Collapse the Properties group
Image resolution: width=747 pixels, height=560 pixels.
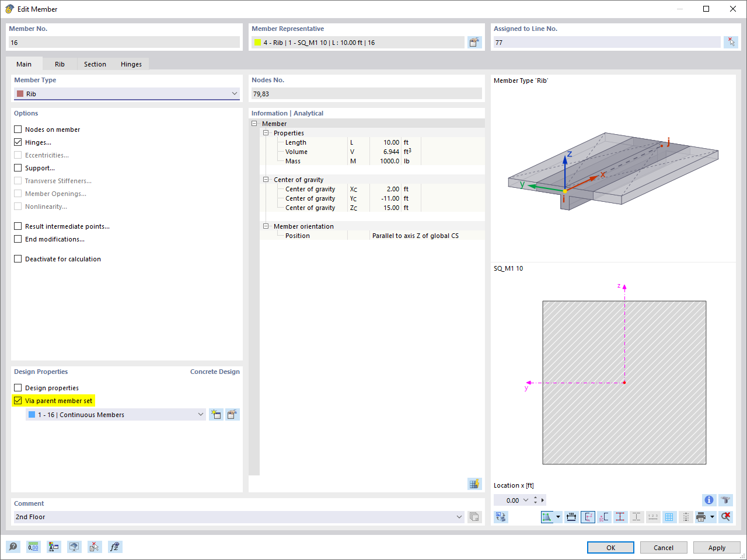266,133
